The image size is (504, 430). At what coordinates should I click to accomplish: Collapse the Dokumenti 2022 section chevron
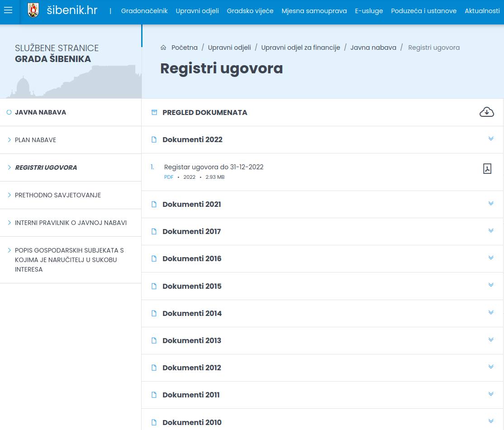[491, 139]
